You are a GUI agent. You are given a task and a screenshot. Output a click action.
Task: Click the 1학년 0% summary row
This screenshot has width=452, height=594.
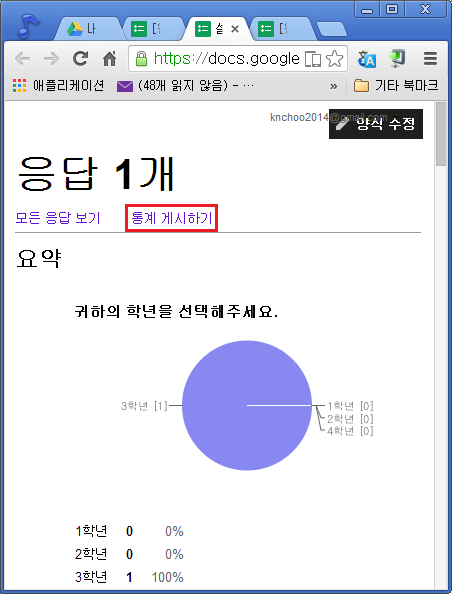pyautogui.click(x=129, y=531)
